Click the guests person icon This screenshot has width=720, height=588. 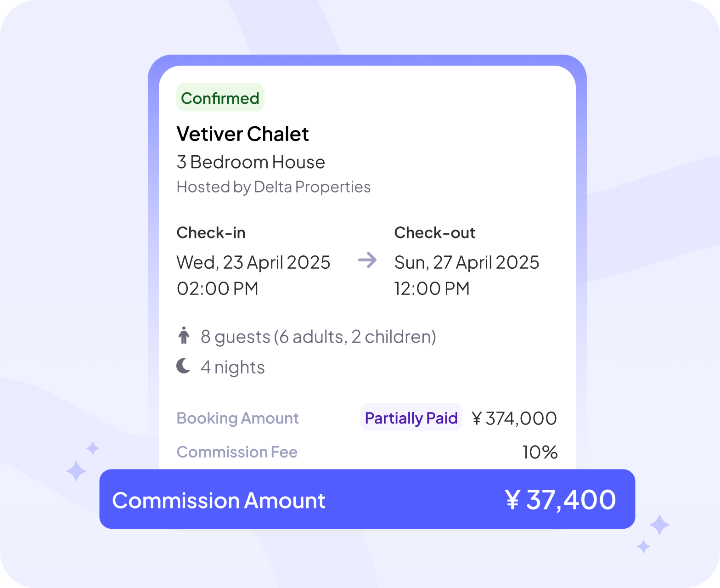tap(184, 335)
